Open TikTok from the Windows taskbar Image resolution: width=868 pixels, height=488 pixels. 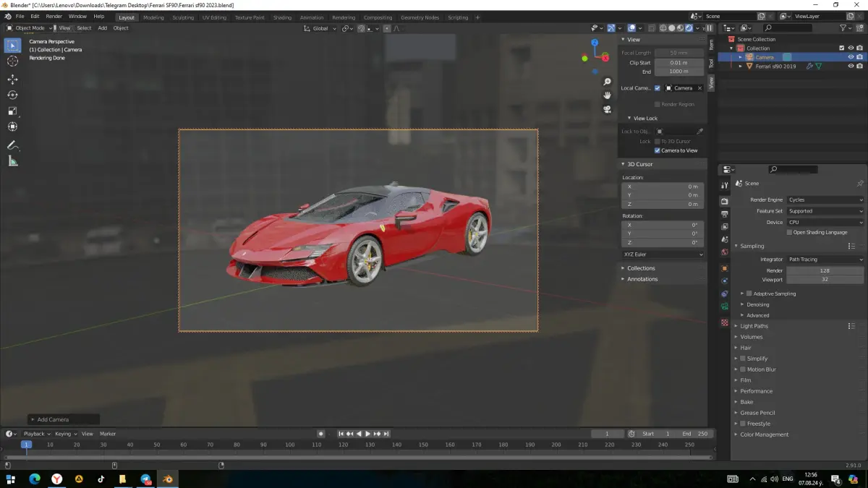click(x=101, y=479)
